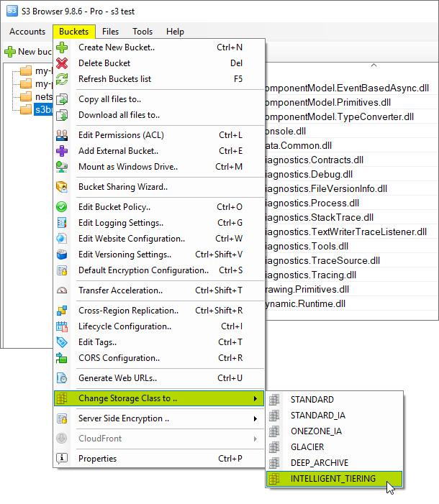
Task: Choose Transfer Acceleration.. menu entry
Action: pyautogui.click(x=159, y=290)
